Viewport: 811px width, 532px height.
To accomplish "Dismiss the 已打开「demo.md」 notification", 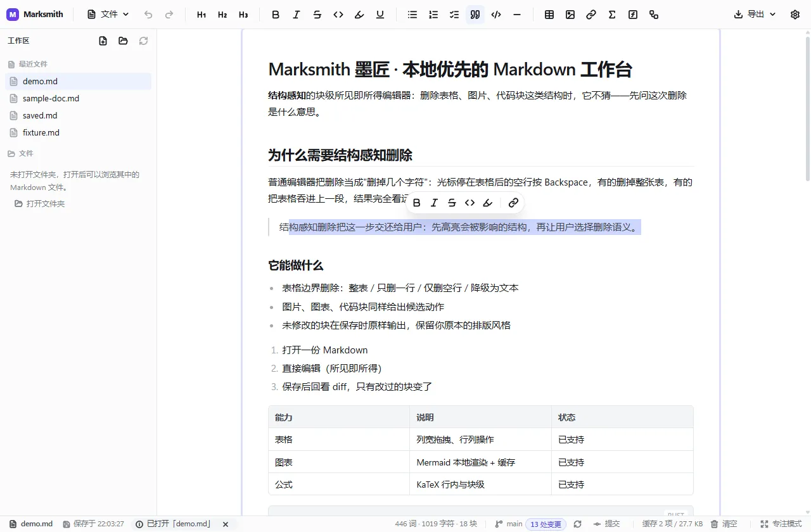I will coord(225,524).
